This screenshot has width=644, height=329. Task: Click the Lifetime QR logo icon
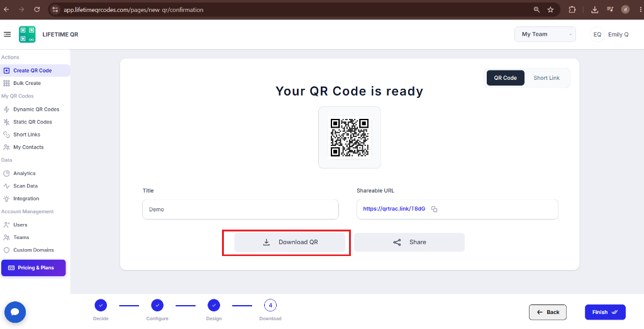coord(27,35)
